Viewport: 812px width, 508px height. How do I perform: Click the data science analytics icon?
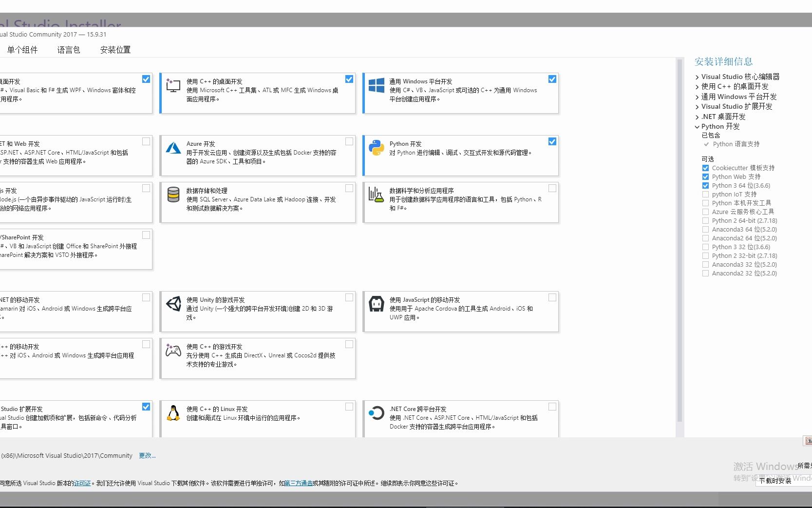click(376, 195)
